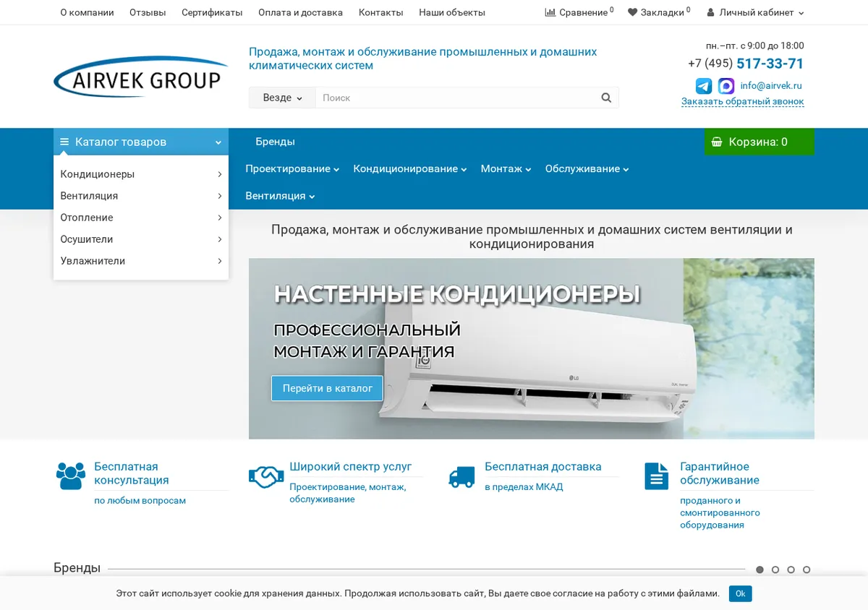
Task: Open the Бренды menu item
Action: 275,142
